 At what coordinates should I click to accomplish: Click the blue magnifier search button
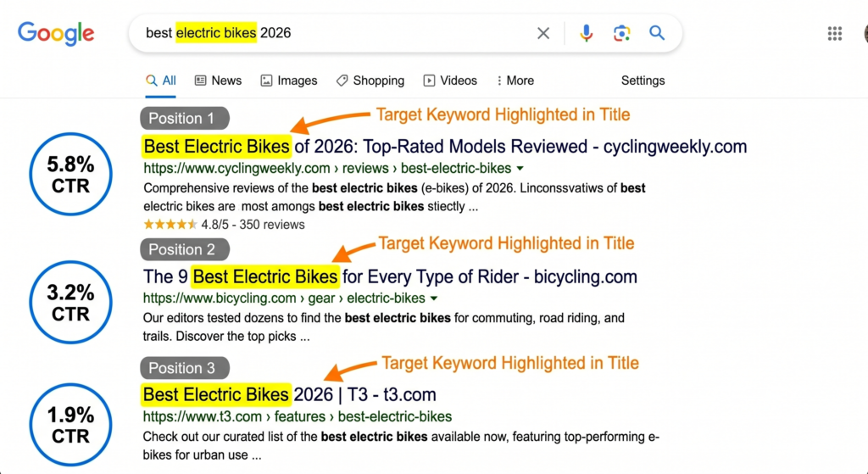pyautogui.click(x=657, y=33)
